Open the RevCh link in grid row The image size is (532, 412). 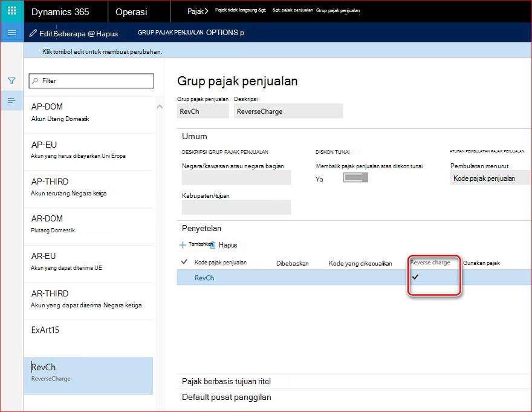204,278
